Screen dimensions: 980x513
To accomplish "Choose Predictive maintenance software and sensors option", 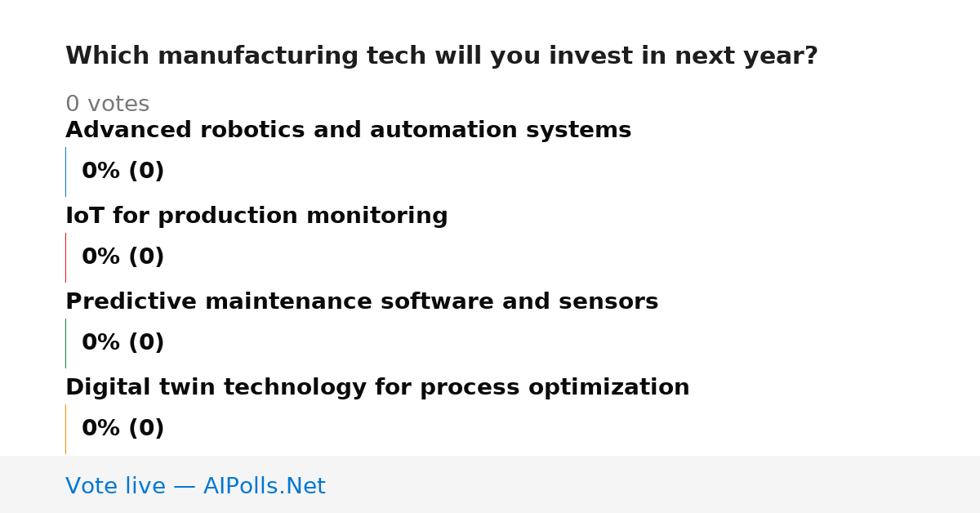I will click(362, 302).
